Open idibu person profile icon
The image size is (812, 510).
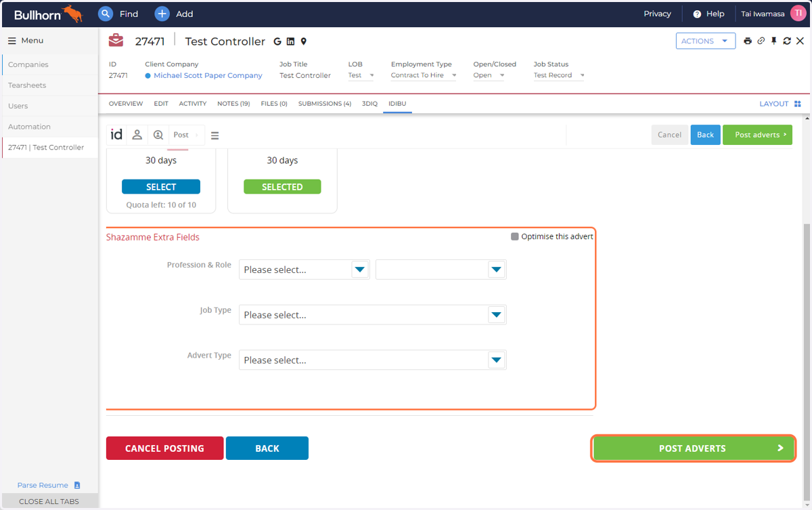click(137, 135)
